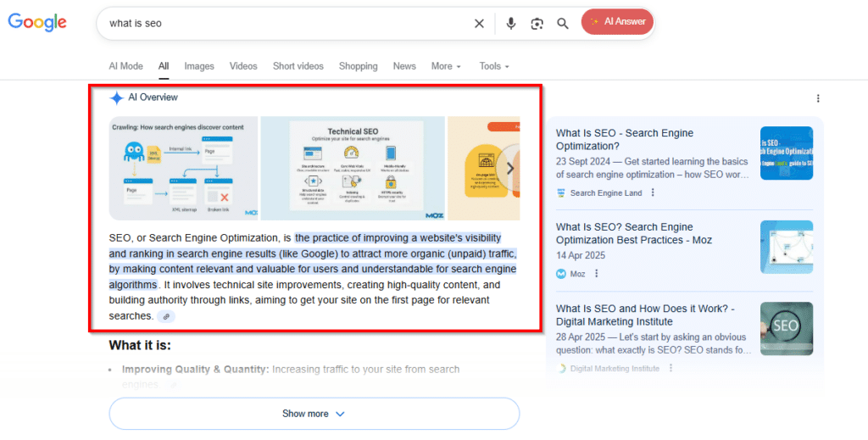Image resolution: width=868 pixels, height=440 pixels.
Task: Open 'What Is SEO - Search Engine Optimization?' link
Action: [x=624, y=139]
